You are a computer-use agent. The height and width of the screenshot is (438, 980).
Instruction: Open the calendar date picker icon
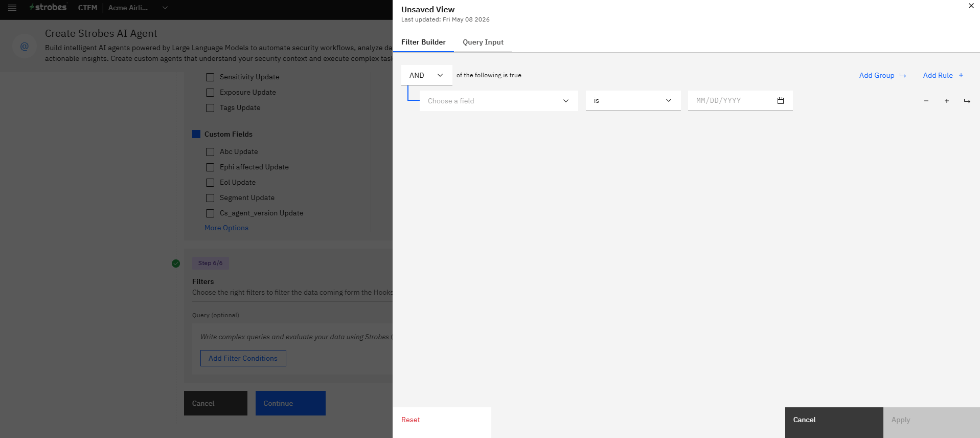pyautogui.click(x=781, y=101)
